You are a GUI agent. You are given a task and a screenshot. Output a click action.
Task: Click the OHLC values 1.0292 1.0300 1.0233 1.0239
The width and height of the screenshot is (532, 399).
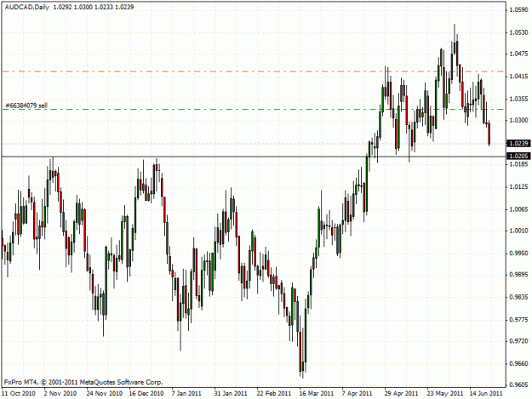point(94,7)
